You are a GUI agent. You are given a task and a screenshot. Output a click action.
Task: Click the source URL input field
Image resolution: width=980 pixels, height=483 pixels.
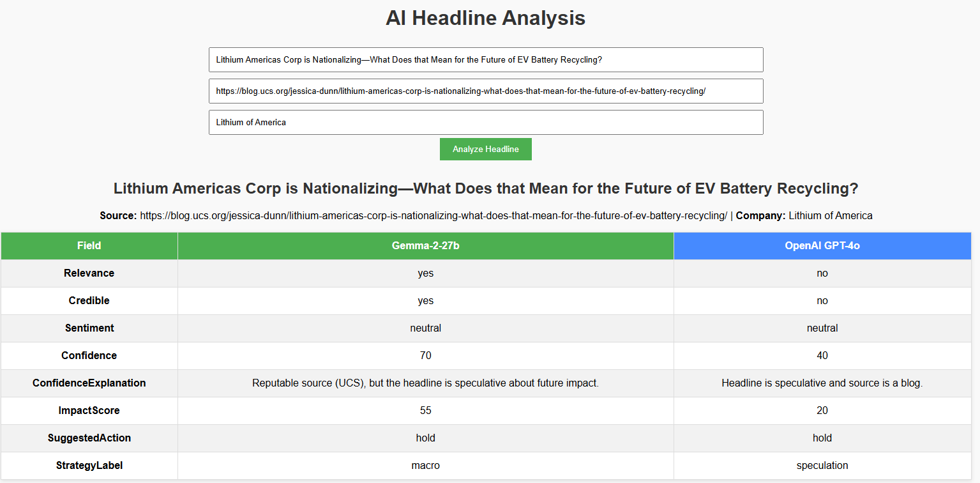pyautogui.click(x=486, y=91)
